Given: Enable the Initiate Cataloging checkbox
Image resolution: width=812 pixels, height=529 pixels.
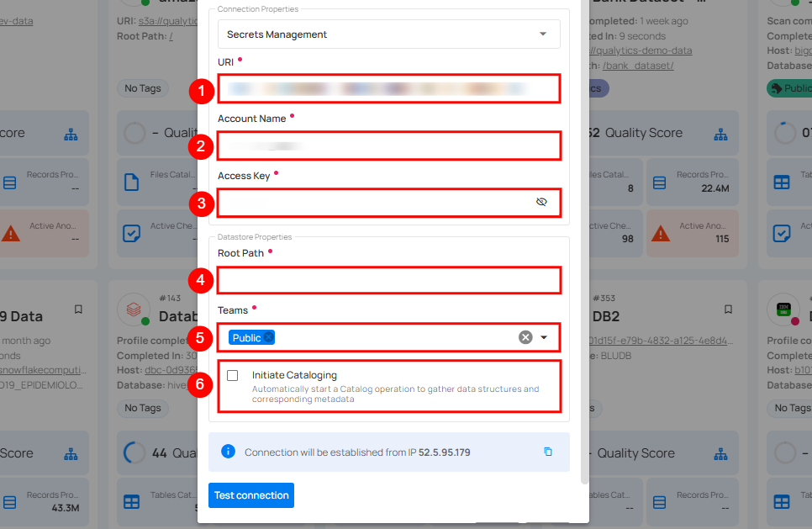Looking at the screenshot, I should tap(233, 375).
